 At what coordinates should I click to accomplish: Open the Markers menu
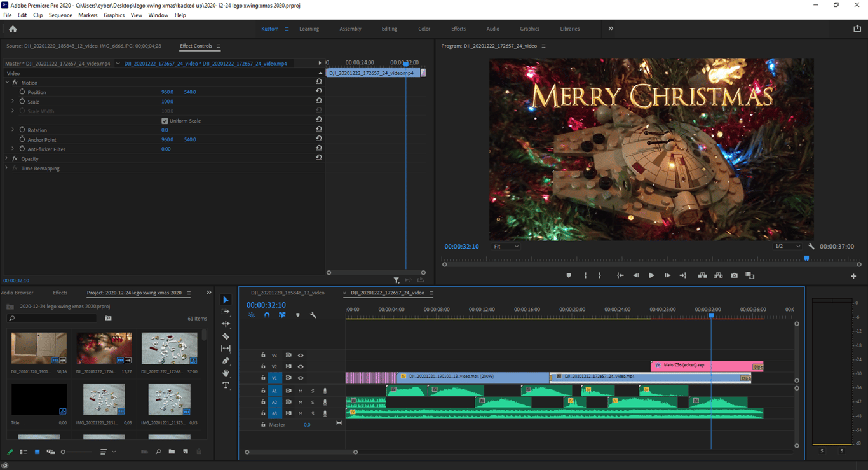(x=88, y=15)
